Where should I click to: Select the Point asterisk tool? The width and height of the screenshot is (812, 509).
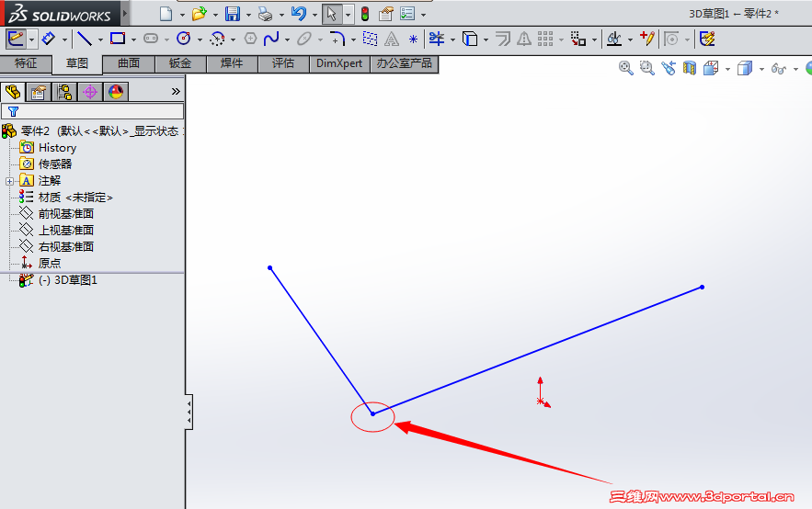tap(413, 40)
